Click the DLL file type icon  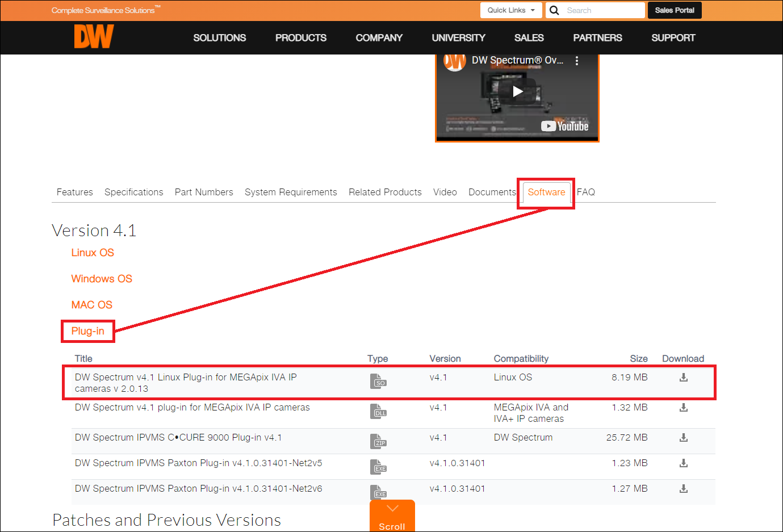pos(378,411)
